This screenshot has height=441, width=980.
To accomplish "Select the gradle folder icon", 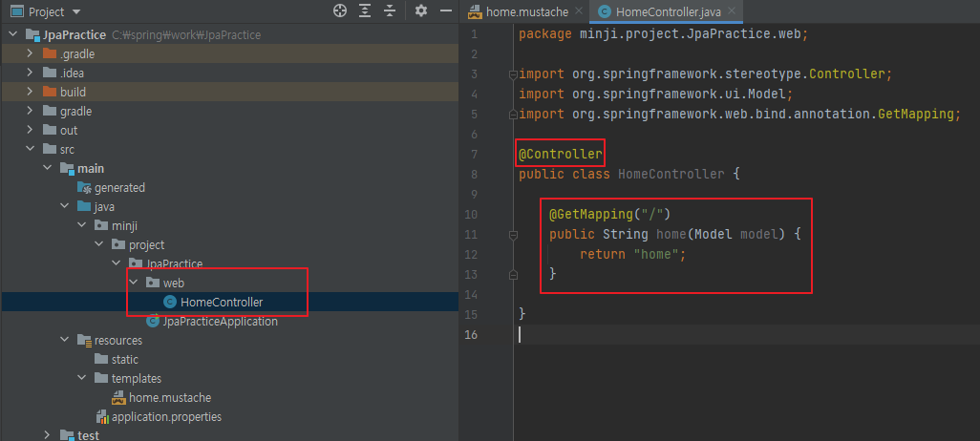I will click(50, 111).
